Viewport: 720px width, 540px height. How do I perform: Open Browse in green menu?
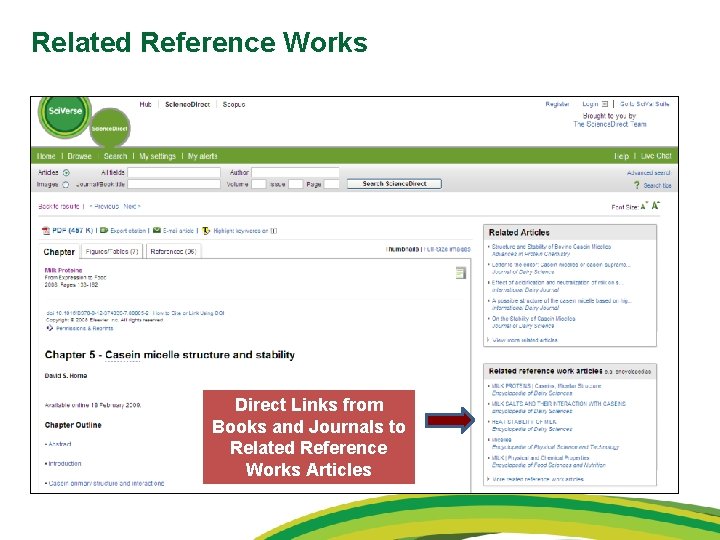79,156
